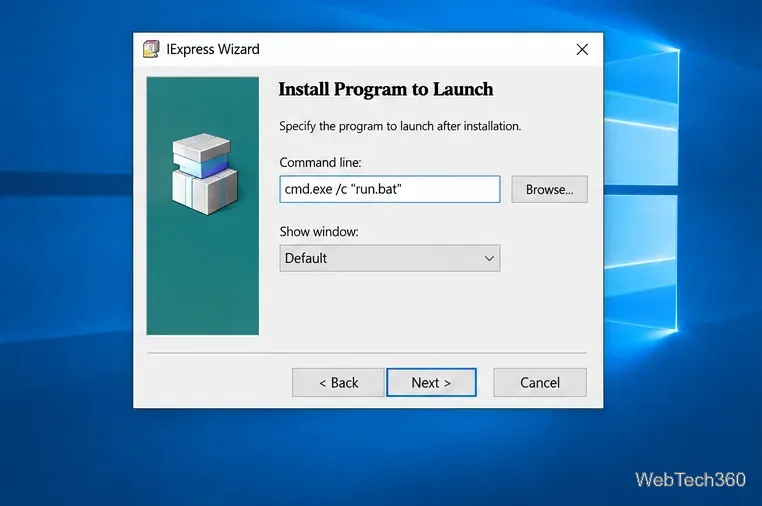Image resolution: width=762 pixels, height=506 pixels.
Task: Click the 'IExpress Wizard' title text
Action: (x=213, y=49)
